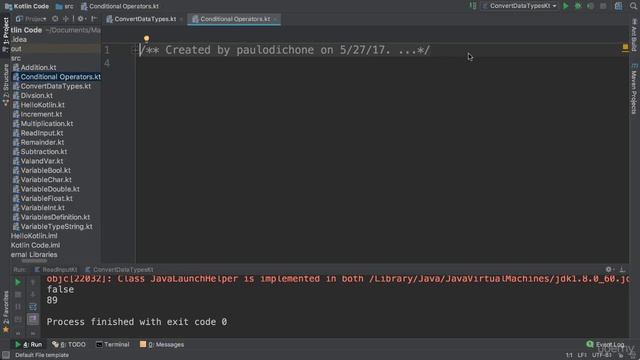Open the 6: TODO tool window tab

69,345
